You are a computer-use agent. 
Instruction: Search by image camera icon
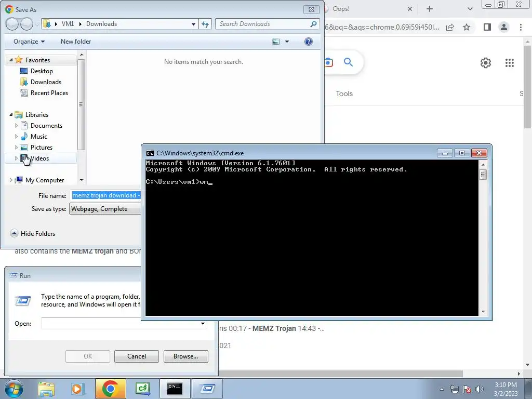pyautogui.click(x=328, y=62)
